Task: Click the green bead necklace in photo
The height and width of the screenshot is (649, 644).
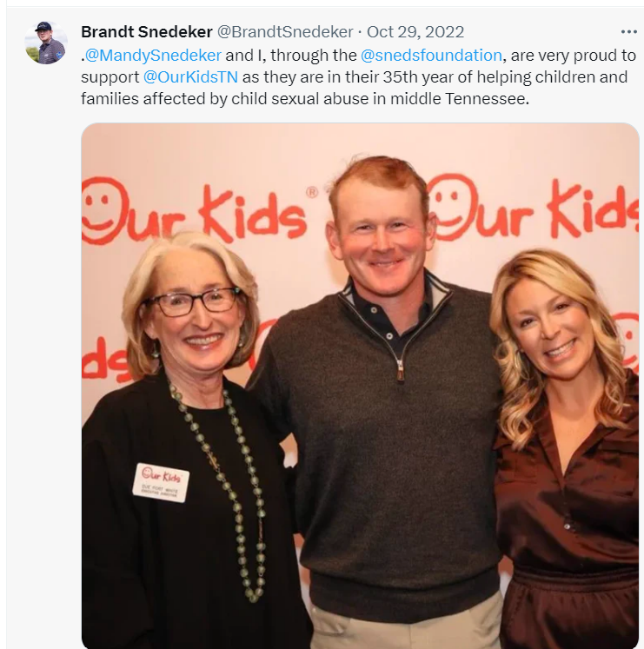Action: pyautogui.click(x=229, y=488)
